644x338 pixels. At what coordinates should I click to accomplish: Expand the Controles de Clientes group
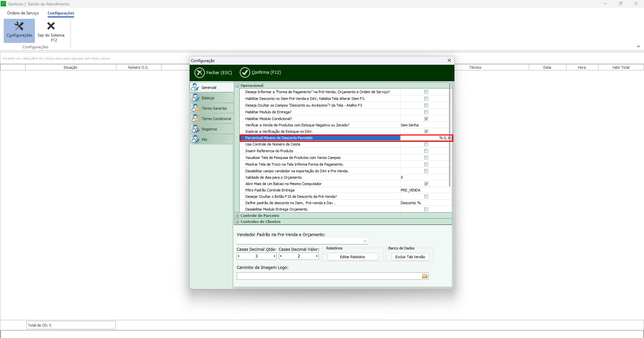[x=237, y=222]
